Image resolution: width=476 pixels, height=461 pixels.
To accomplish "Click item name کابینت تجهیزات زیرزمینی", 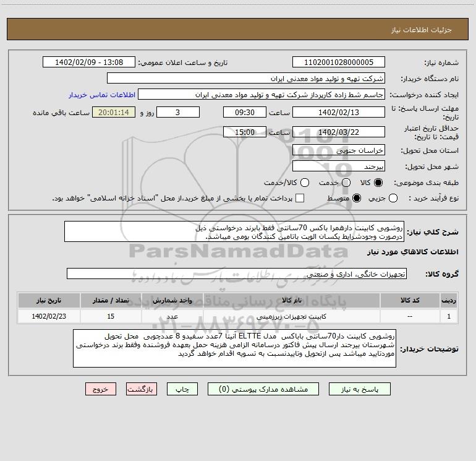I will click(x=291, y=317).
